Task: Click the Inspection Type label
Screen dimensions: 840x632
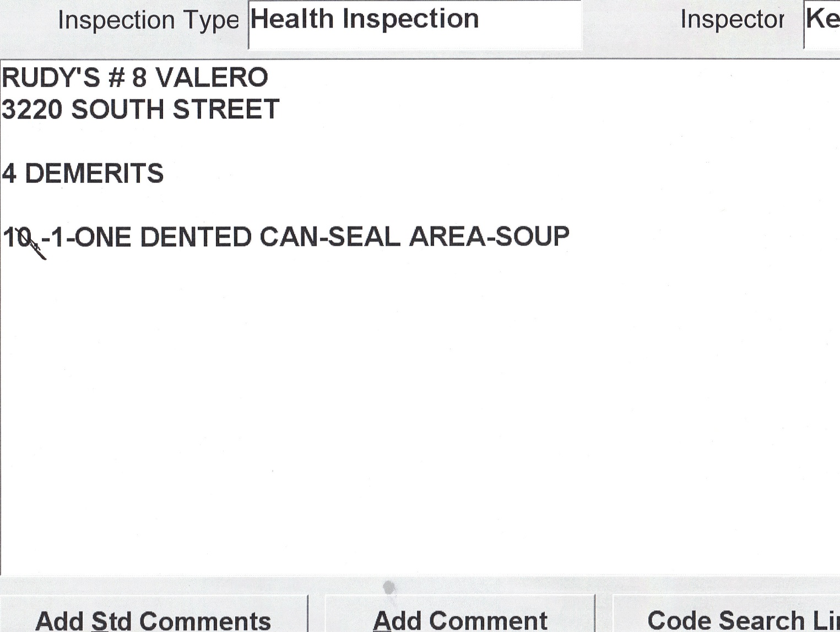Action: coord(148,21)
